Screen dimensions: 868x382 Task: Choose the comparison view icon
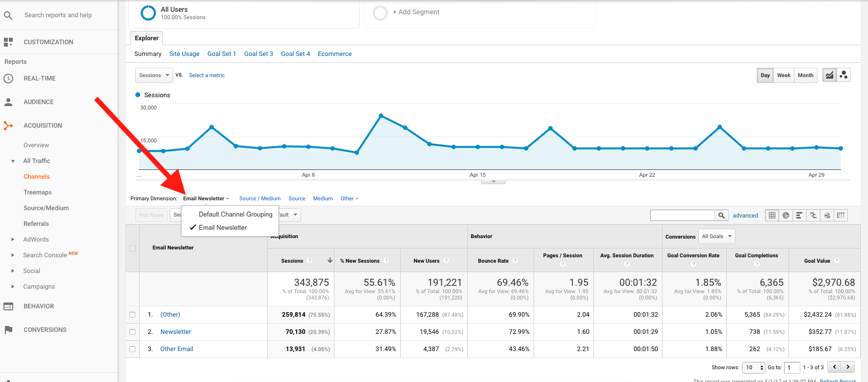(x=813, y=216)
